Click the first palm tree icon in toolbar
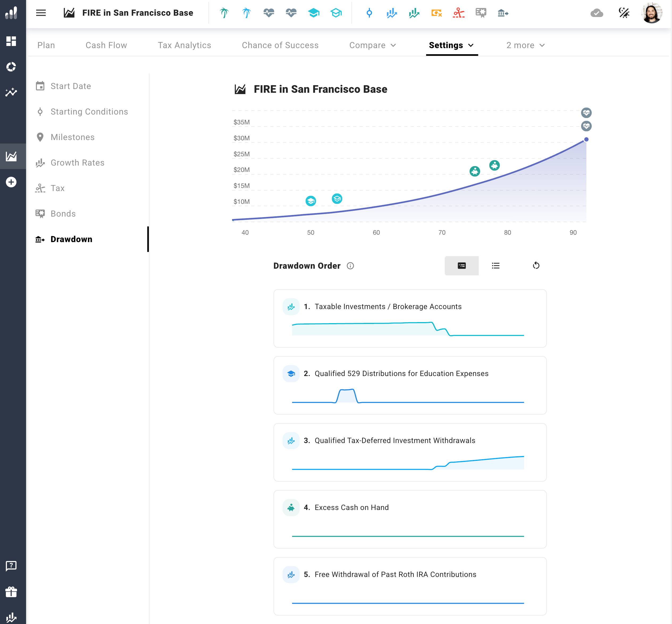The image size is (672, 624). pyautogui.click(x=224, y=13)
